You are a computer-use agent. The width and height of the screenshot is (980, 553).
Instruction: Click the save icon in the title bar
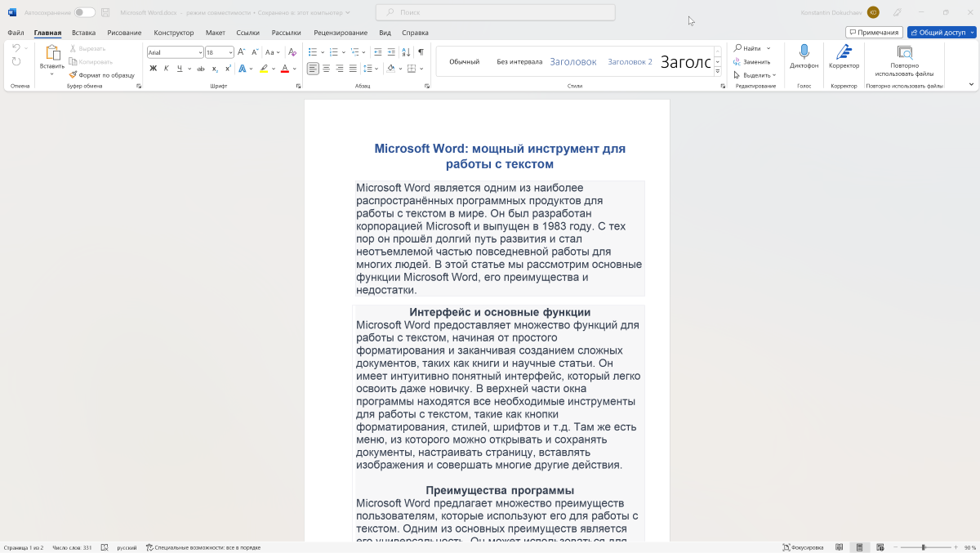[x=105, y=12]
